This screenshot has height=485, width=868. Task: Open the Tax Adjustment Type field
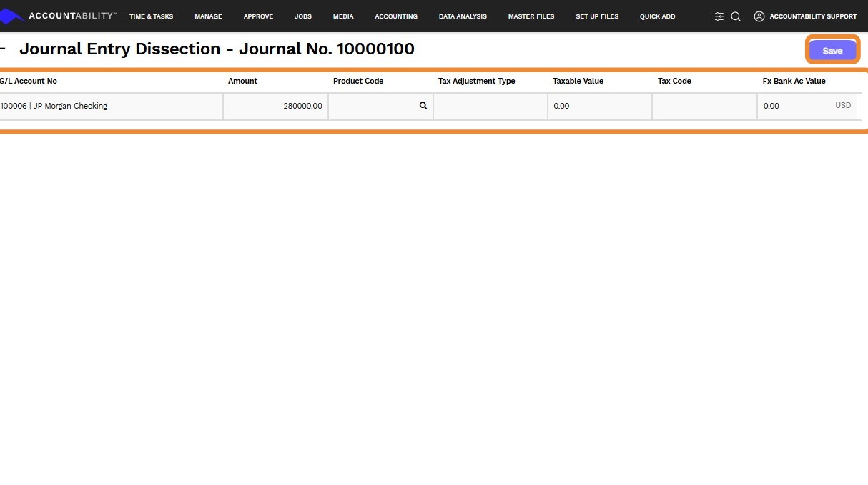click(x=490, y=107)
